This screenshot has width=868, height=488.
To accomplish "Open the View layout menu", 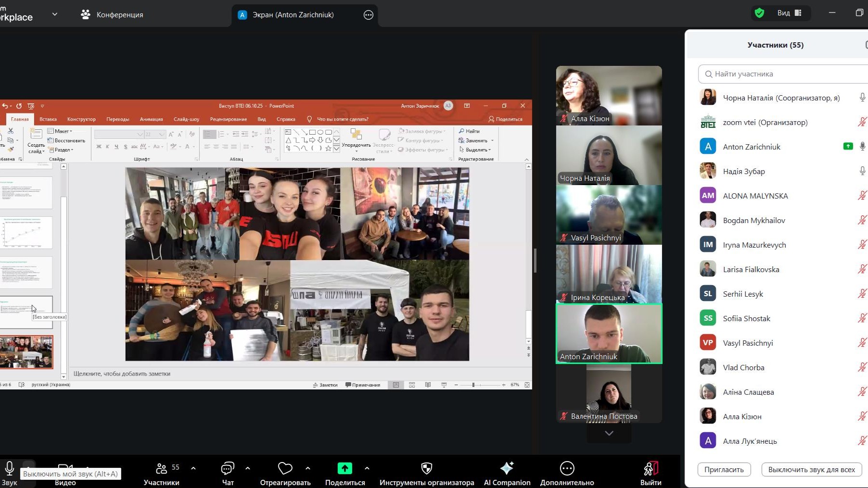I will (789, 13).
